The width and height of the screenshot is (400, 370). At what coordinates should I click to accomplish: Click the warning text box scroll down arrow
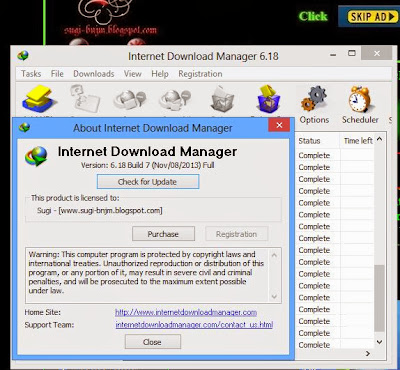pyautogui.click(x=274, y=296)
